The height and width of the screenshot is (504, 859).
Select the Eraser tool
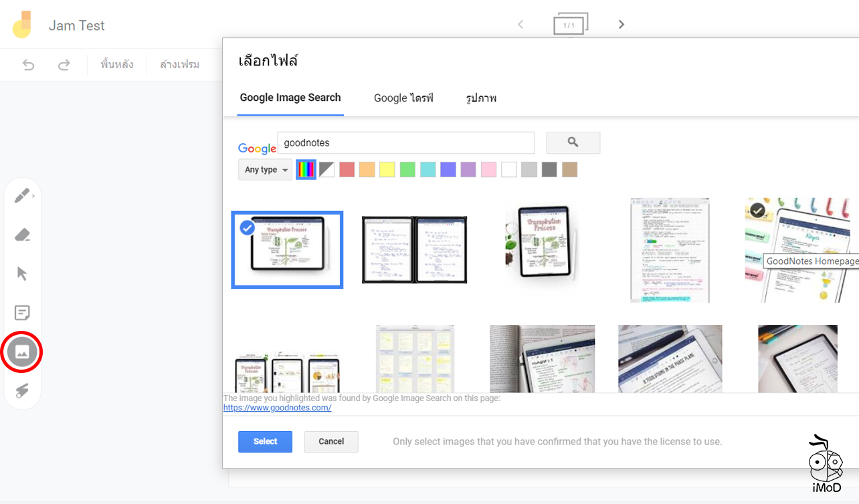pyautogui.click(x=22, y=235)
